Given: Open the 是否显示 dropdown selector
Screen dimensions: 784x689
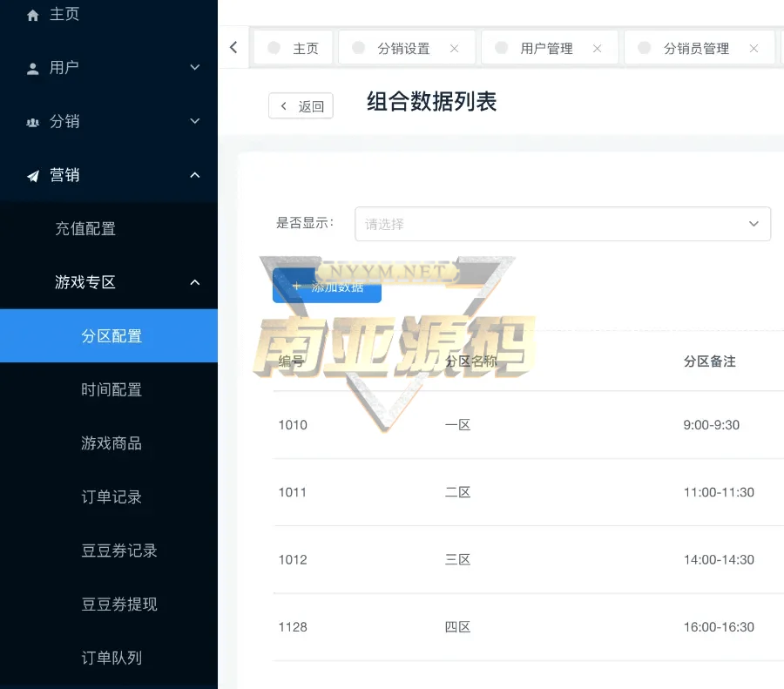Looking at the screenshot, I should (x=562, y=224).
